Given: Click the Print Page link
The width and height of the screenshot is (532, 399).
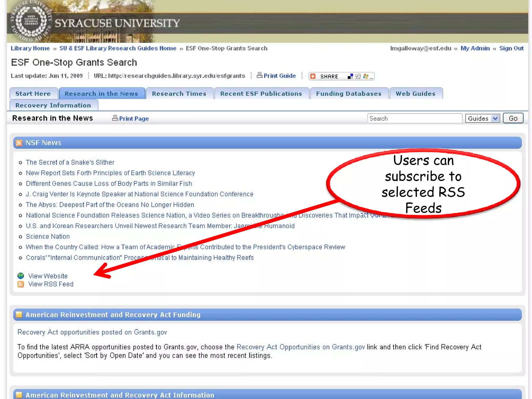Looking at the screenshot, I should (x=134, y=118).
